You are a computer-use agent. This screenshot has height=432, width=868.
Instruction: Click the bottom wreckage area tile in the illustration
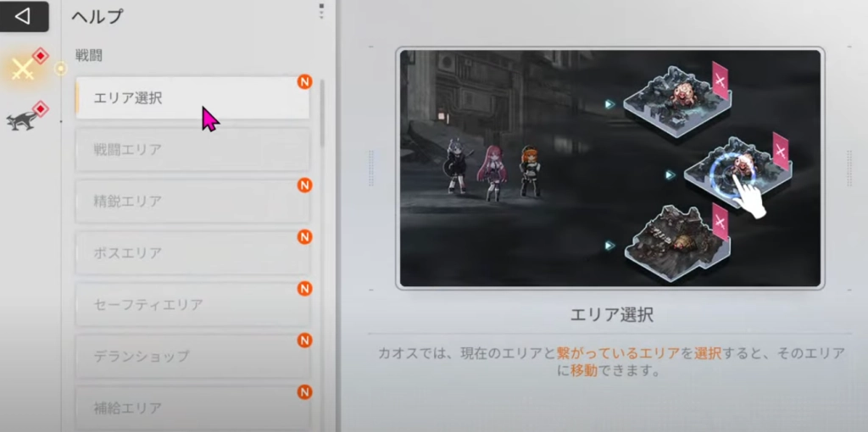click(x=674, y=243)
